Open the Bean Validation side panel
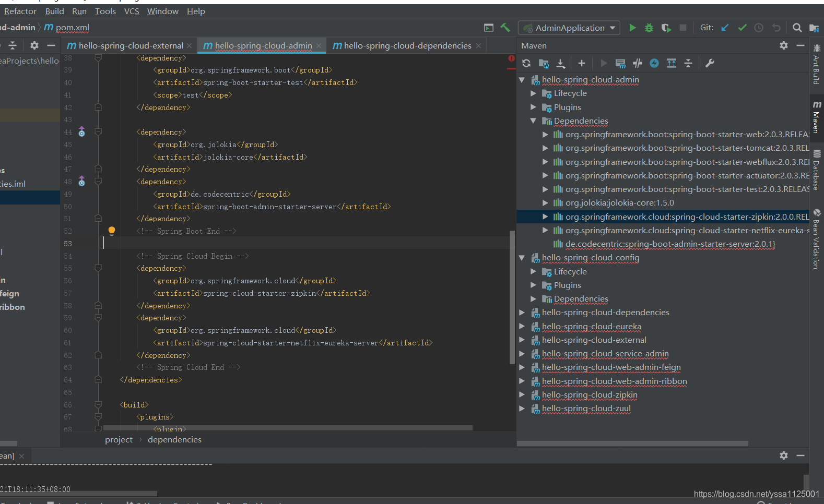 [x=816, y=239]
